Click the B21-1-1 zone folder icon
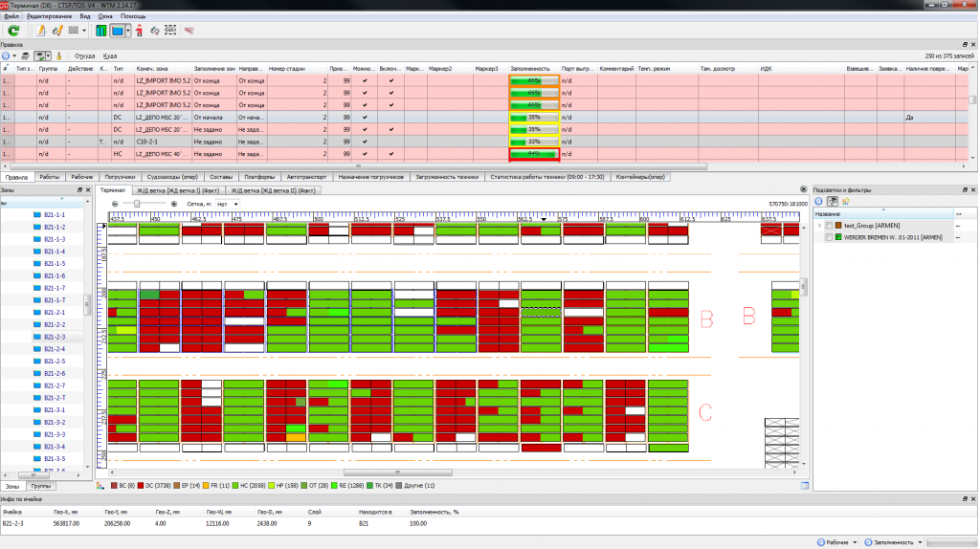Image resolution: width=980 pixels, height=549 pixels. (37, 215)
